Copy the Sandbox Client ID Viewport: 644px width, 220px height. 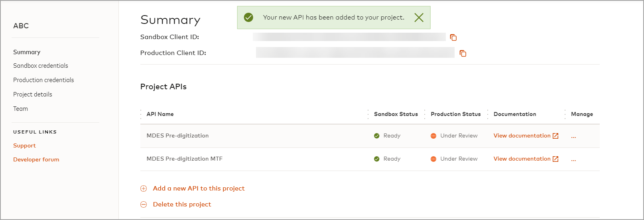point(453,37)
